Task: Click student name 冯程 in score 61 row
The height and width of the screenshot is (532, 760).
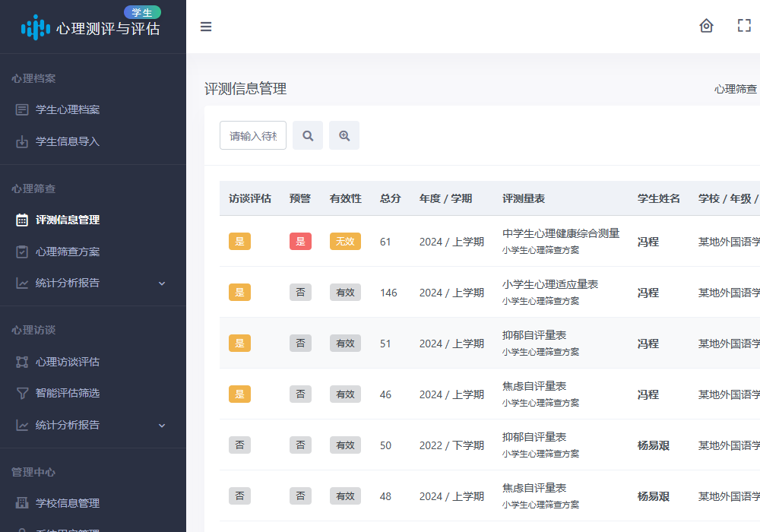Action: (x=648, y=242)
